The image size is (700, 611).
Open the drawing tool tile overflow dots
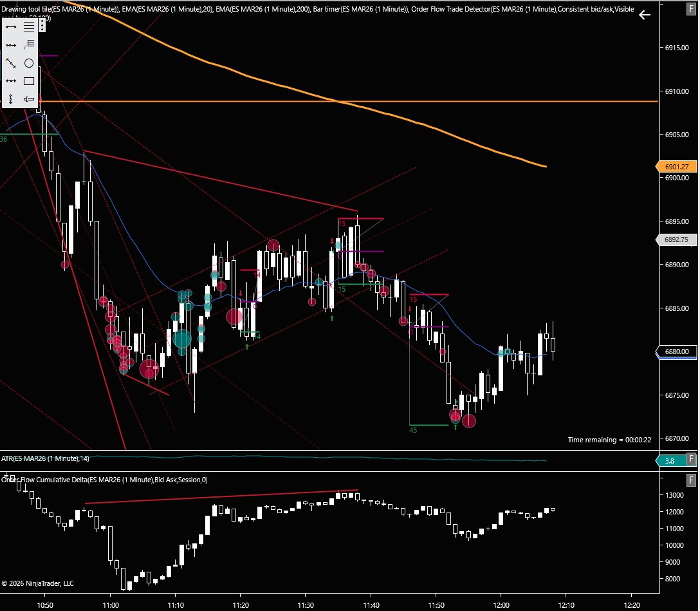tap(42, 26)
